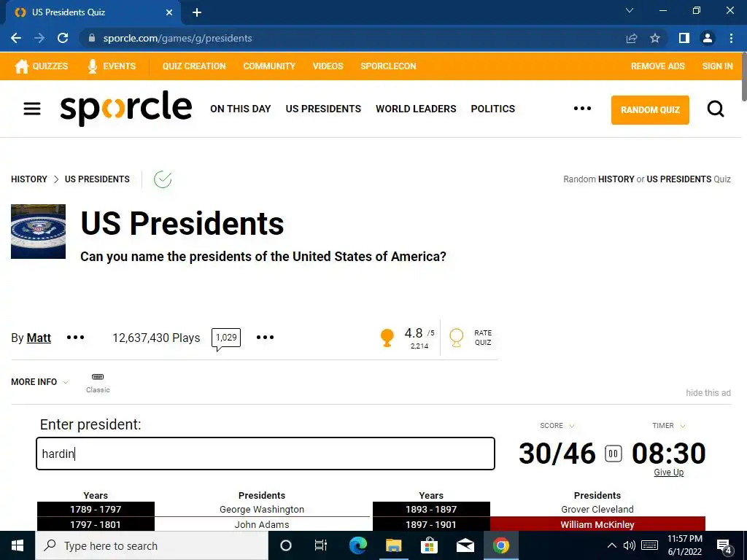747x560 pixels.
Task: Open the ellipsis menu beside comments count
Action: coord(265,337)
